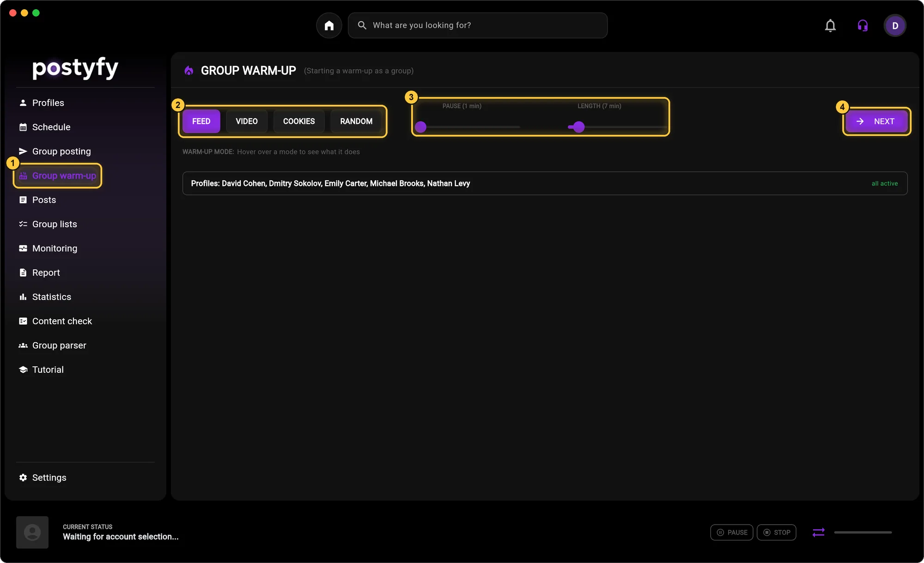Click the Group lists checklist icon
Viewport: 924px width, 563px height.
click(23, 224)
